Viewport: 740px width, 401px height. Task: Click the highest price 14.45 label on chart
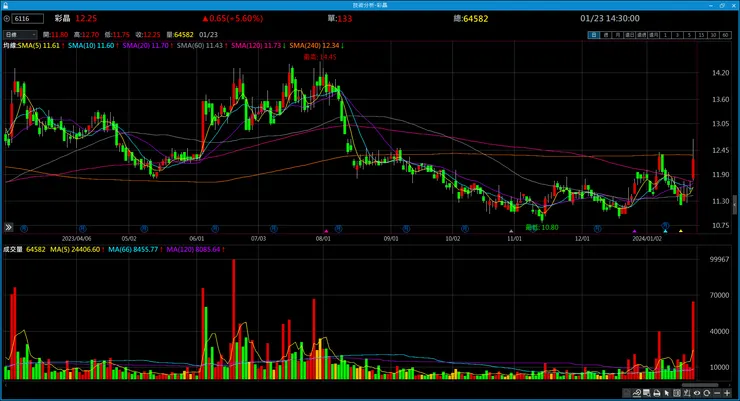pyautogui.click(x=320, y=57)
